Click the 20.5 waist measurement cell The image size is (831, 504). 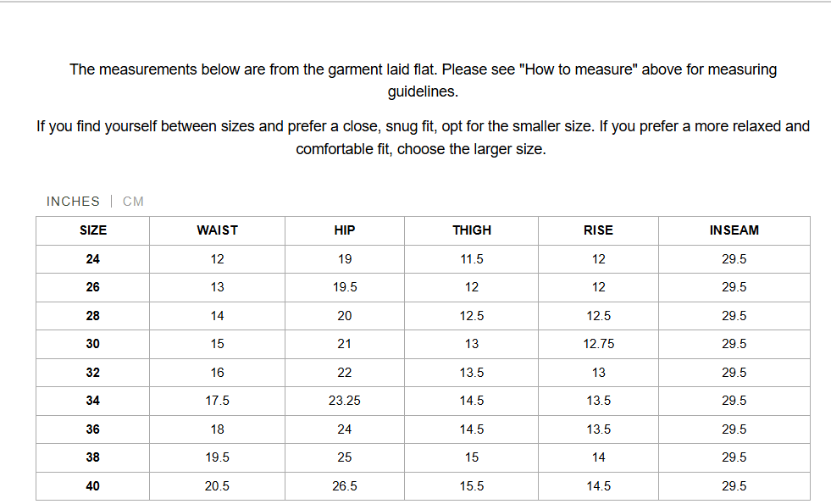[x=217, y=486]
